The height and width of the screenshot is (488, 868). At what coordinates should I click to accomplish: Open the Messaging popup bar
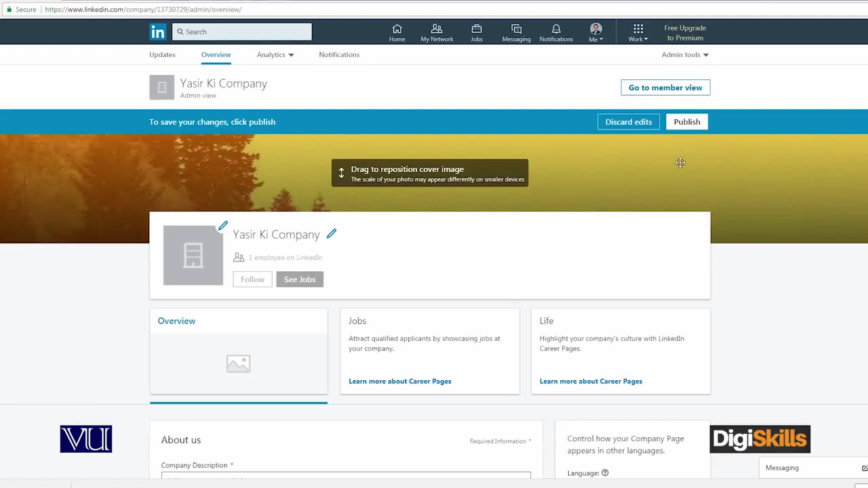(814, 468)
